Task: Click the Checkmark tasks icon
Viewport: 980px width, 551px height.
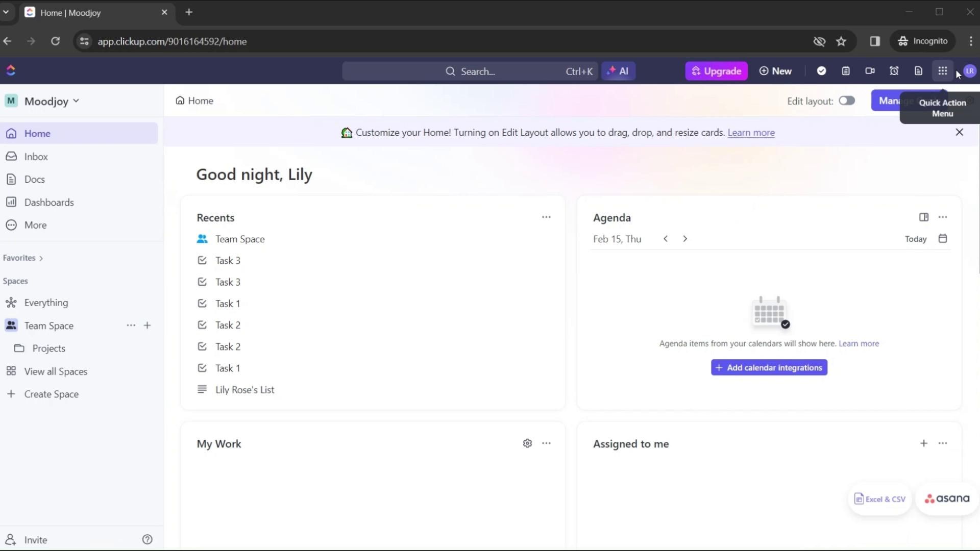Action: point(821,70)
